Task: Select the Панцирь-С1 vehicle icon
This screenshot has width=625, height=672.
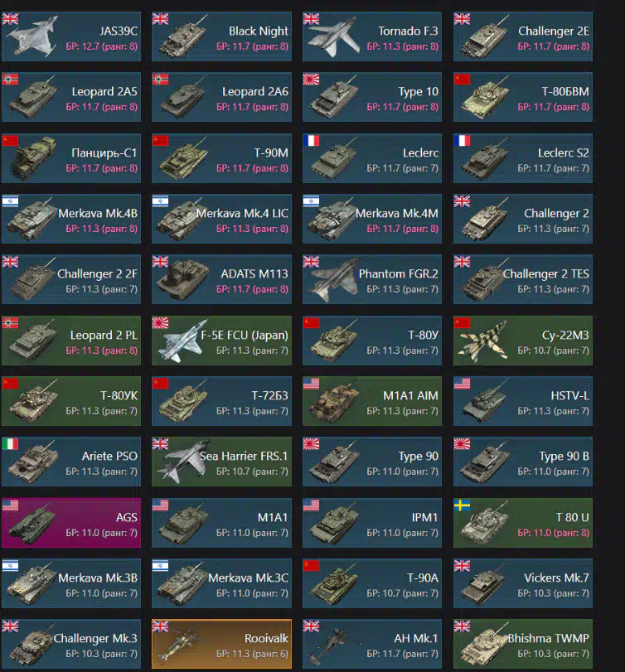Action: point(34,158)
